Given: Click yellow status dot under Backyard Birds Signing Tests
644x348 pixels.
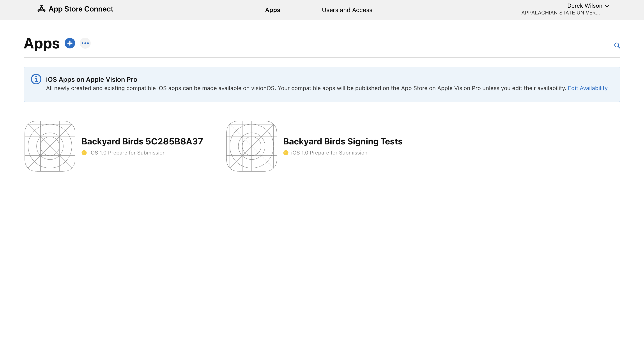Looking at the screenshot, I should (x=286, y=153).
